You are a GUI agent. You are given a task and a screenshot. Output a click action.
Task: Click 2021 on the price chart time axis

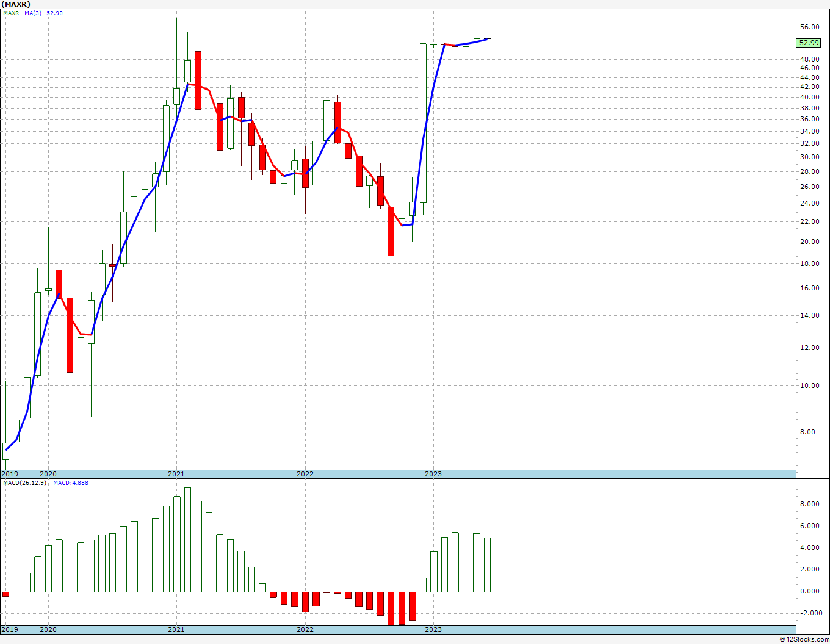tap(176, 474)
